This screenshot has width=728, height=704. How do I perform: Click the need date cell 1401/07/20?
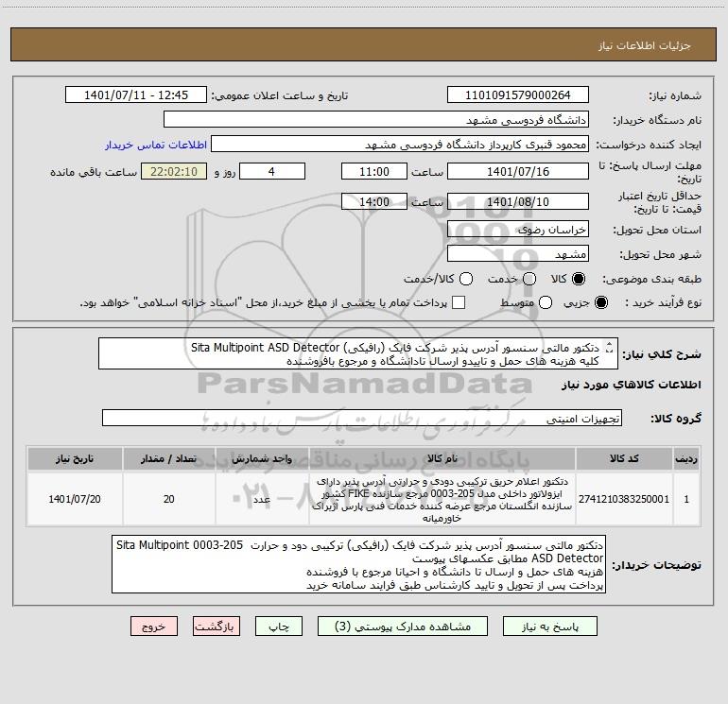click(75, 499)
